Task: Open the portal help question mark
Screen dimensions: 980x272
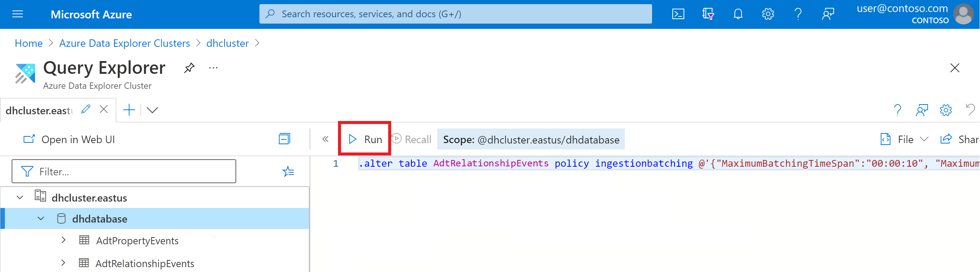Action: pos(798,15)
